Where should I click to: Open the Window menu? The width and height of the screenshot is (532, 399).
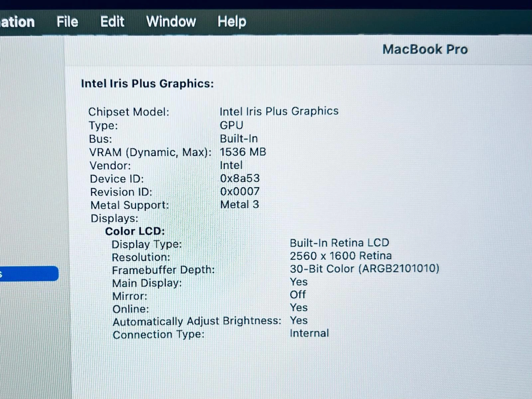point(171,22)
